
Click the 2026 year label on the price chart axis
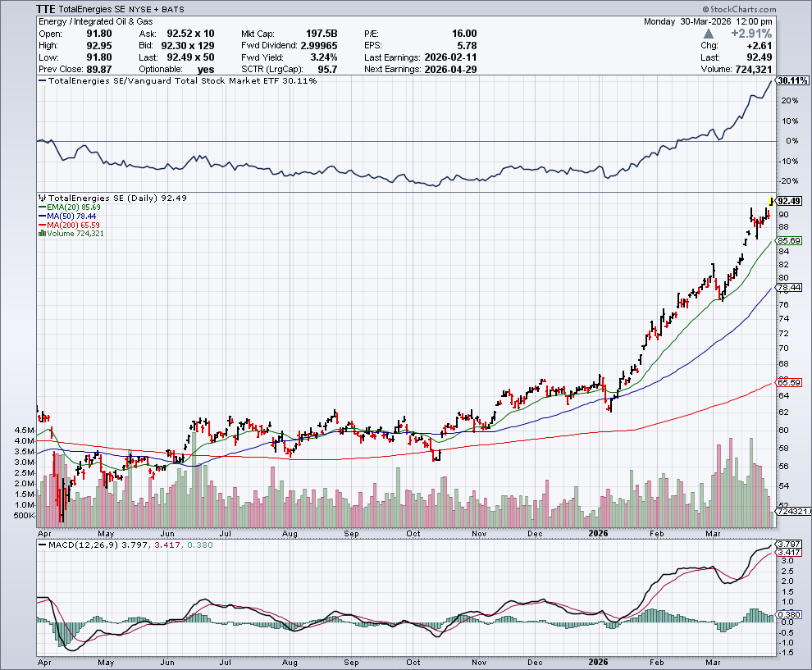point(600,533)
